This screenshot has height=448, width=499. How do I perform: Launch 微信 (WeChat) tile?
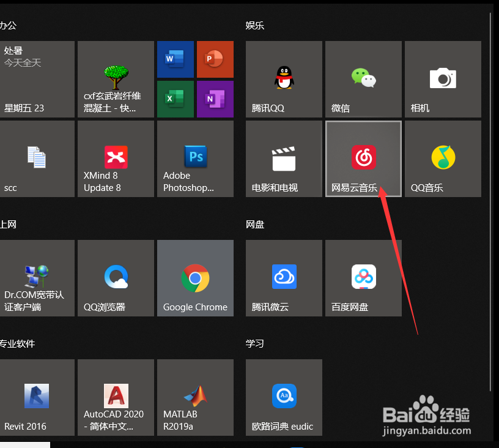[x=363, y=80]
